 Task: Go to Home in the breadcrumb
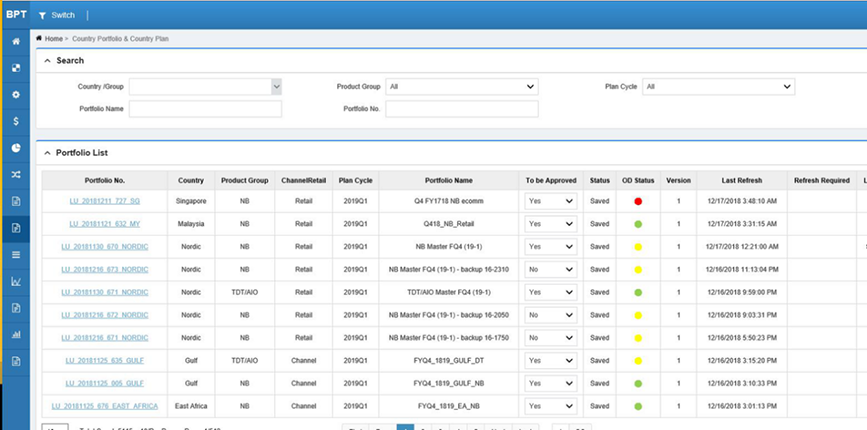tap(54, 39)
